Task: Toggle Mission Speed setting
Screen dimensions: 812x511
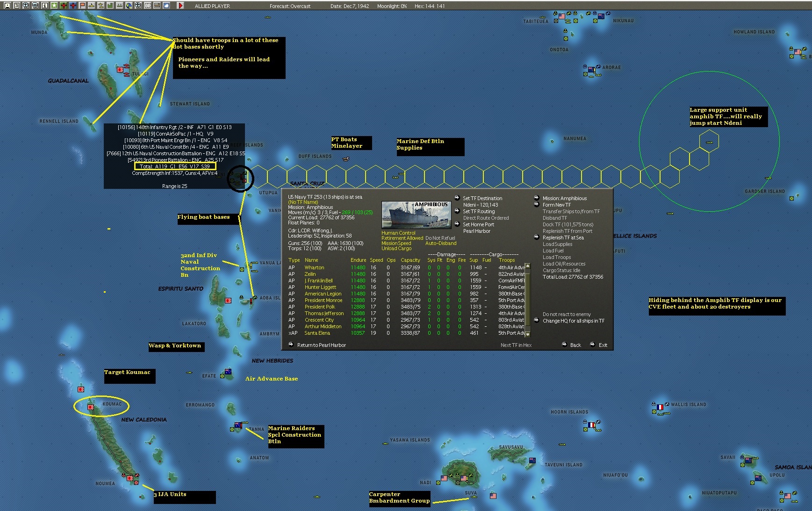Action: (x=396, y=243)
